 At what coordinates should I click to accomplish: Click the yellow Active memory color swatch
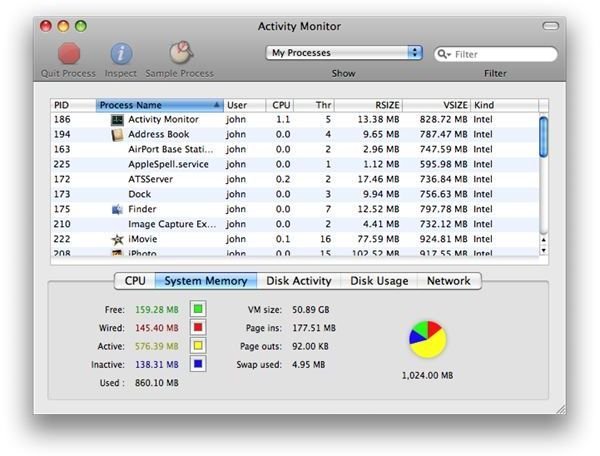click(198, 345)
